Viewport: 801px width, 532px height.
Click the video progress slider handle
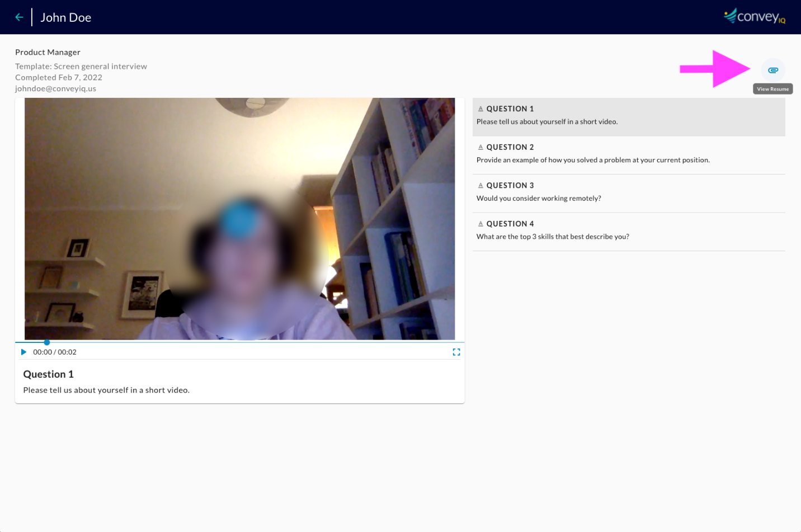(47, 342)
